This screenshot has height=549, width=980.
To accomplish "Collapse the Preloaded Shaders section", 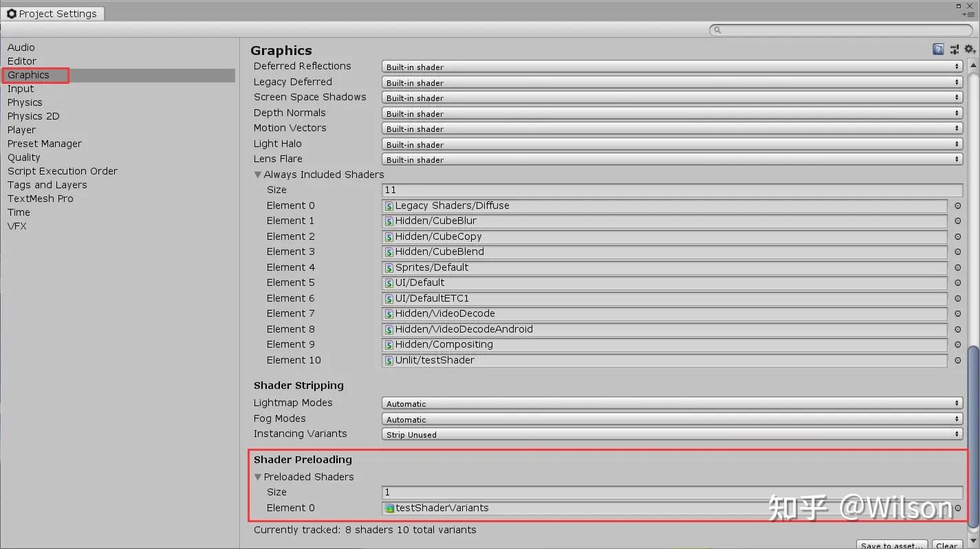I will (257, 476).
